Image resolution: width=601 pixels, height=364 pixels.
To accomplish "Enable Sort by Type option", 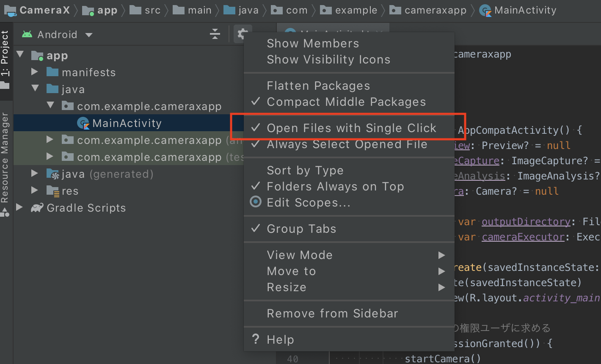I will [349, 171].
